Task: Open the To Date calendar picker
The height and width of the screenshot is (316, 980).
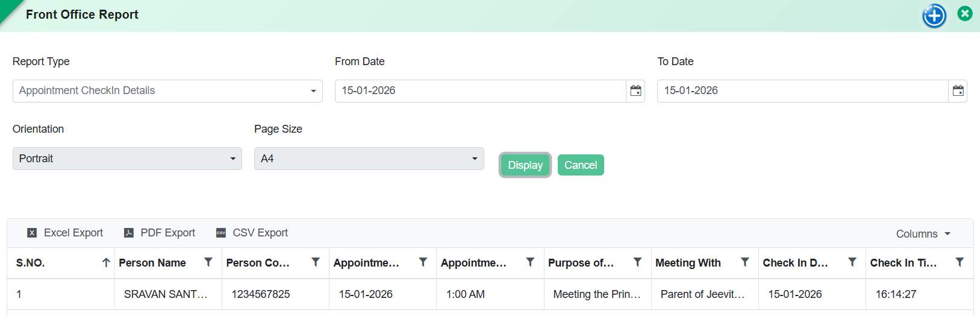Action: point(958,91)
